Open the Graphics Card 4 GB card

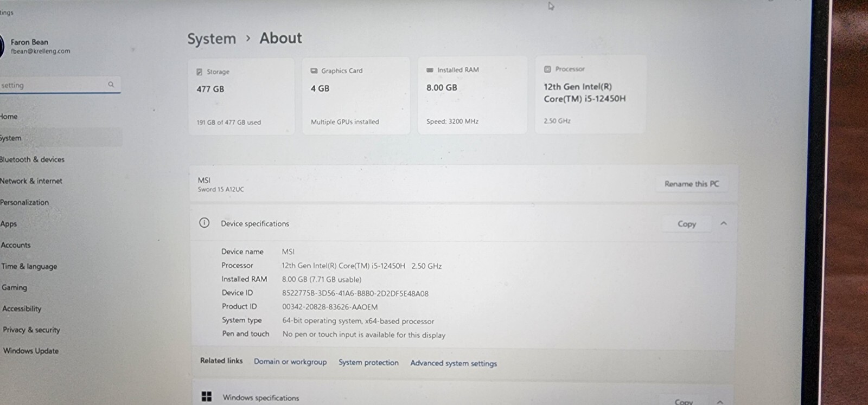(356, 95)
